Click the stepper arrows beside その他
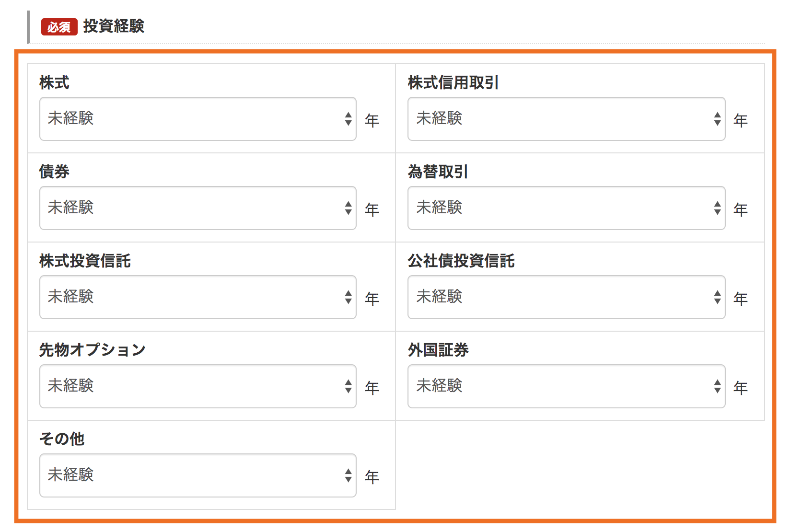Image resolution: width=791 pixels, height=532 pixels. pos(348,475)
